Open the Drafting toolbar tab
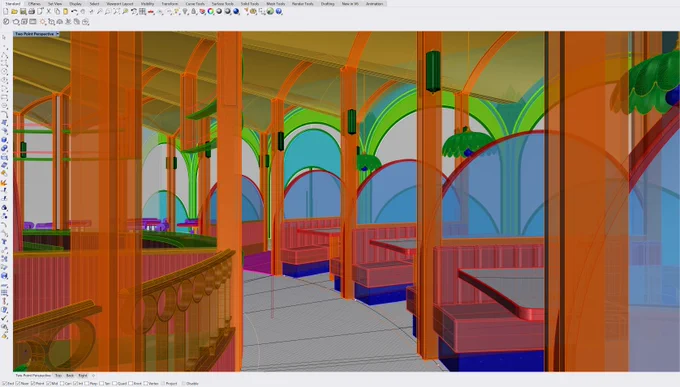This screenshot has height=387, width=680. [x=327, y=4]
